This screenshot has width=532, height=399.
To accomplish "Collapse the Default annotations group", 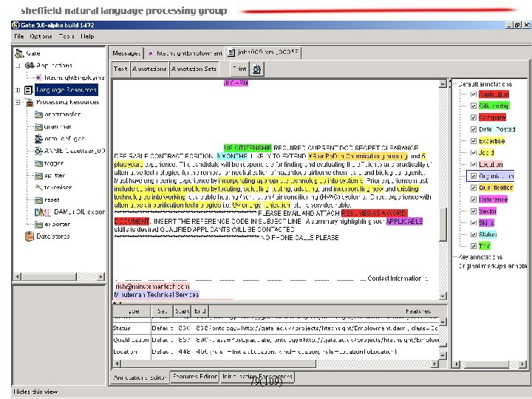I will pyautogui.click(x=455, y=84).
